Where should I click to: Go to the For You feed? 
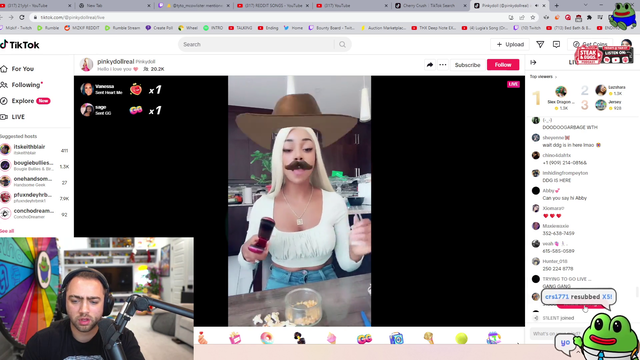click(22, 69)
